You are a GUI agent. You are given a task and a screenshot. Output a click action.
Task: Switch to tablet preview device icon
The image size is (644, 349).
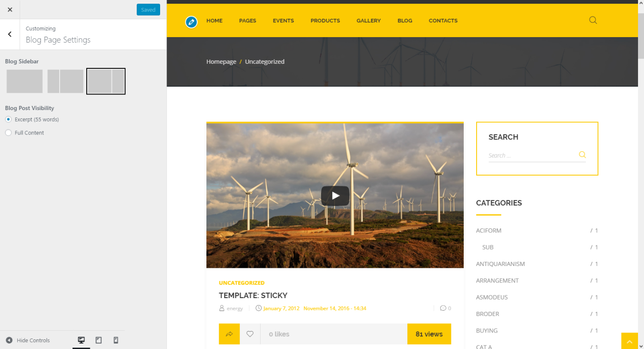pyautogui.click(x=99, y=340)
